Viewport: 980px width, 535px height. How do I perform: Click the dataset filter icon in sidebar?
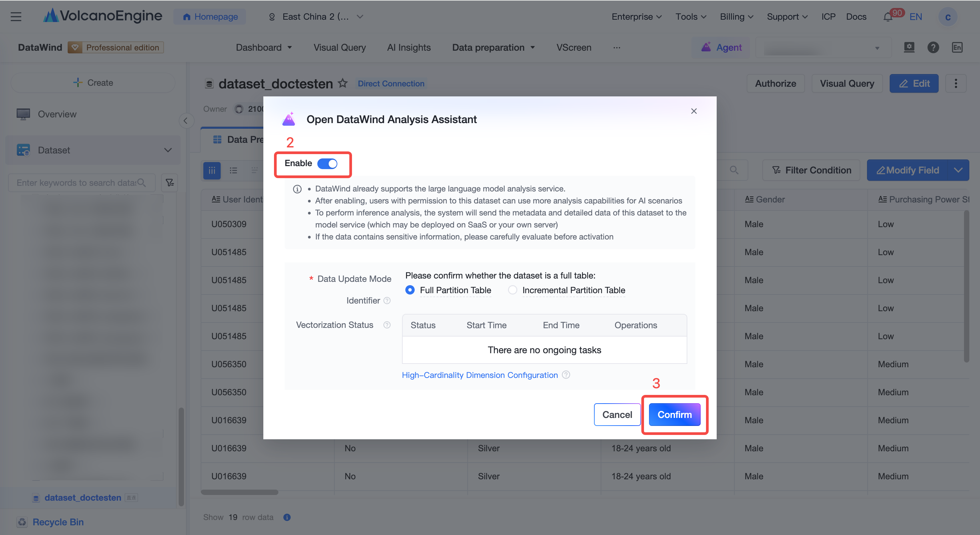(170, 183)
